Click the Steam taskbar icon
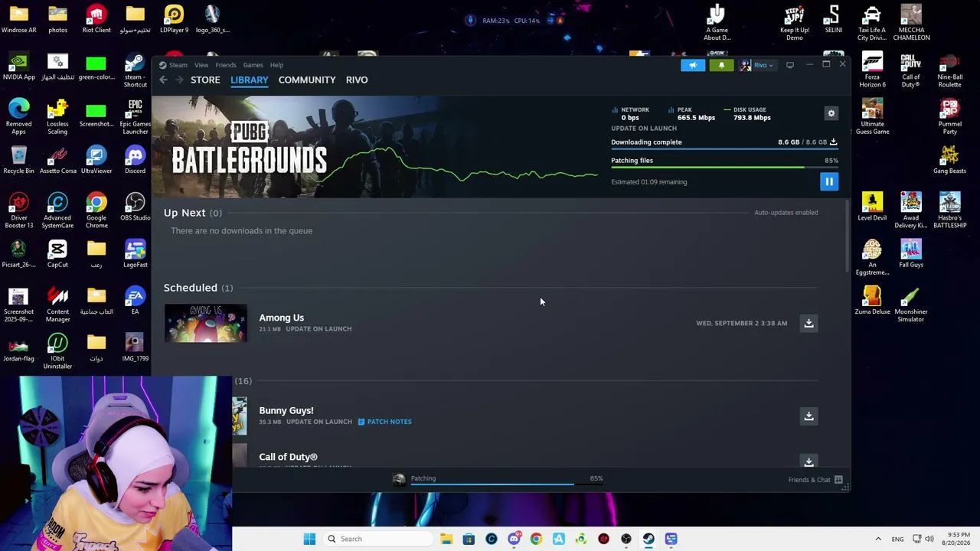This screenshot has height=551, width=980. tap(648, 539)
